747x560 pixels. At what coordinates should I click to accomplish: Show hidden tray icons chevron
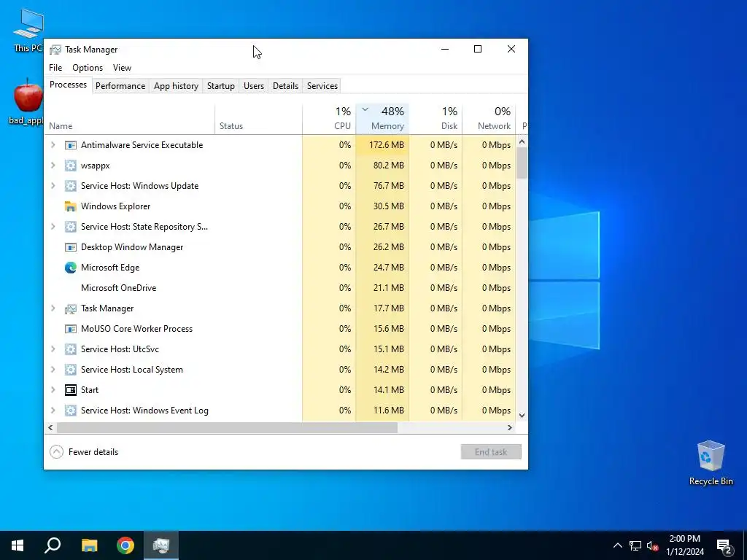coord(617,545)
